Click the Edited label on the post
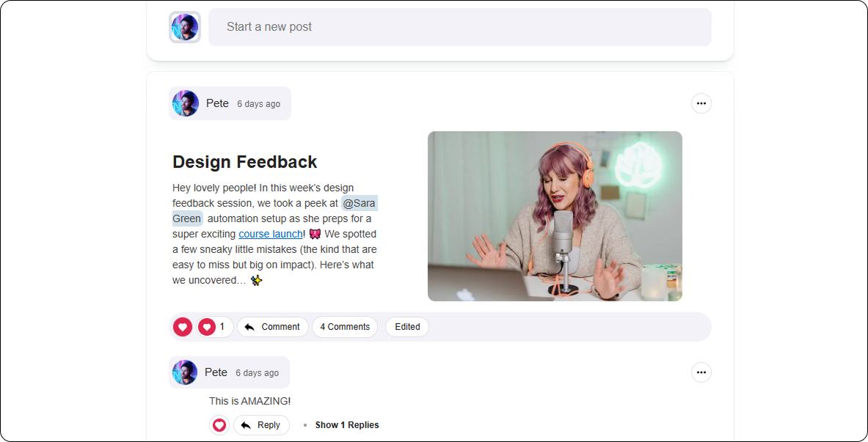The height and width of the screenshot is (442, 868). pyautogui.click(x=407, y=327)
